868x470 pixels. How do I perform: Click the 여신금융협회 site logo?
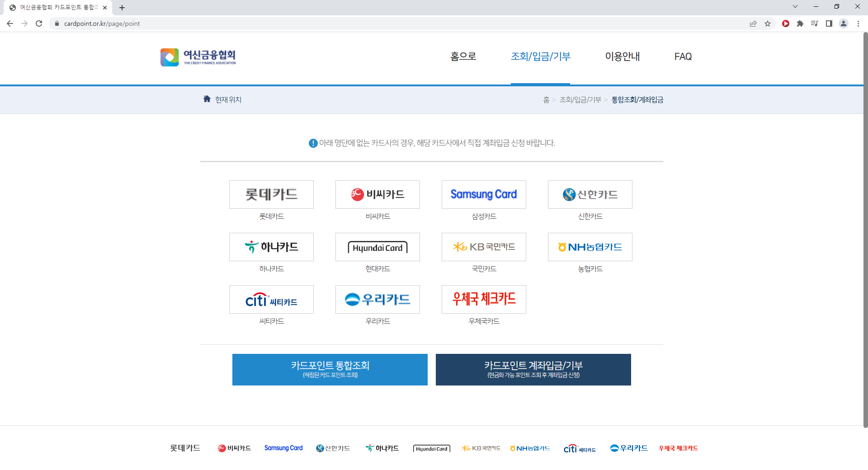point(198,57)
